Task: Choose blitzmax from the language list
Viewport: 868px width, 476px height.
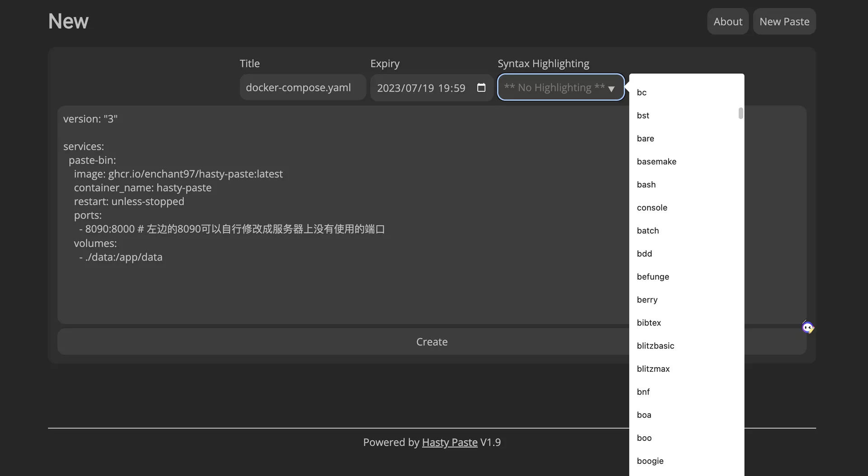Action: tap(653, 369)
